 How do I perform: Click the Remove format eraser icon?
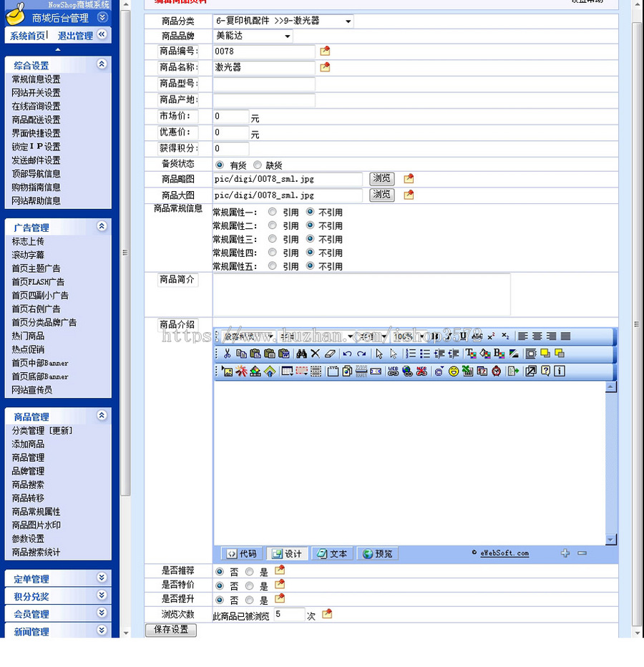(x=330, y=354)
